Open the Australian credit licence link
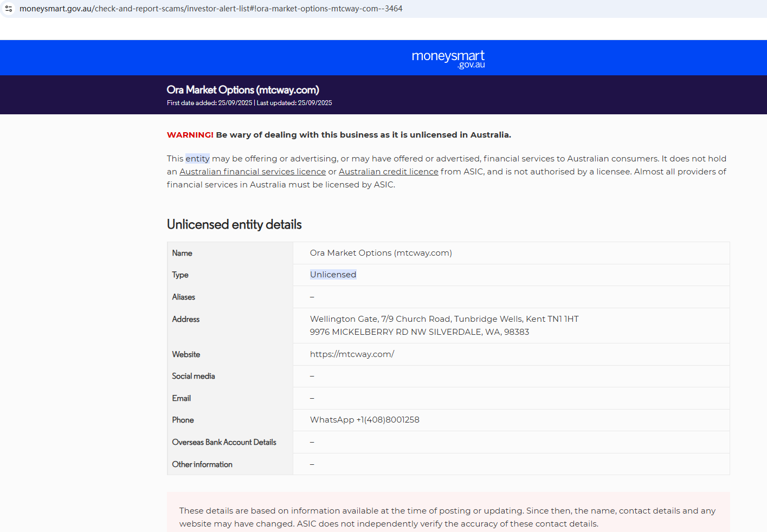Viewport: 767px width, 532px height. coord(389,172)
